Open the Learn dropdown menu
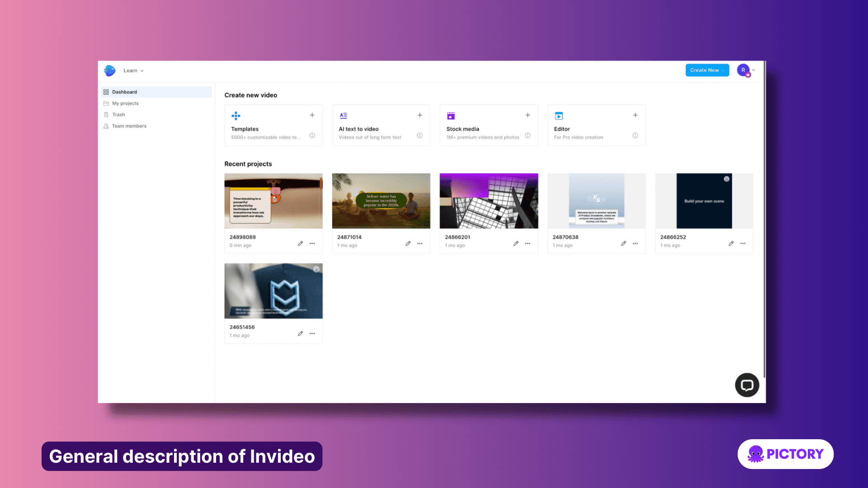 click(133, 70)
